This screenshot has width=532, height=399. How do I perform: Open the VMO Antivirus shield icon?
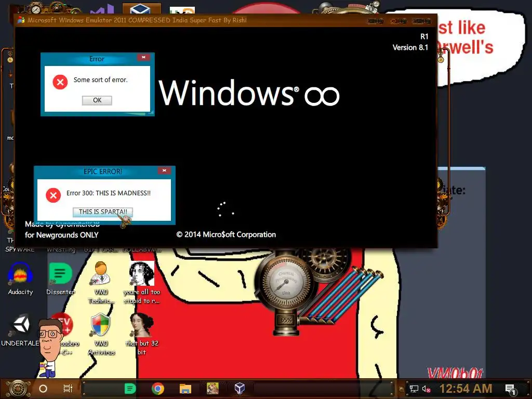point(101,334)
